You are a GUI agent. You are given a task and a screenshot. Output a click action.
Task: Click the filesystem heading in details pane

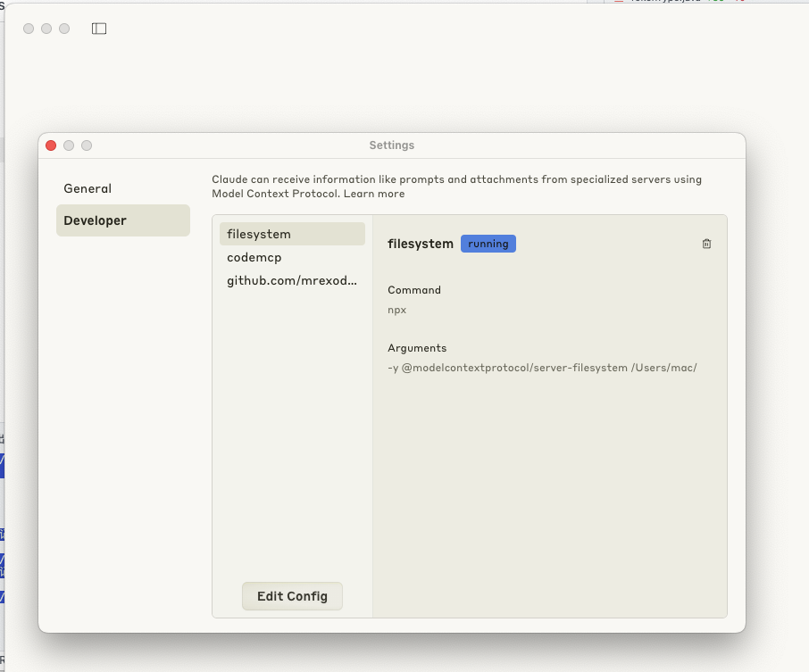click(x=420, y=244)
